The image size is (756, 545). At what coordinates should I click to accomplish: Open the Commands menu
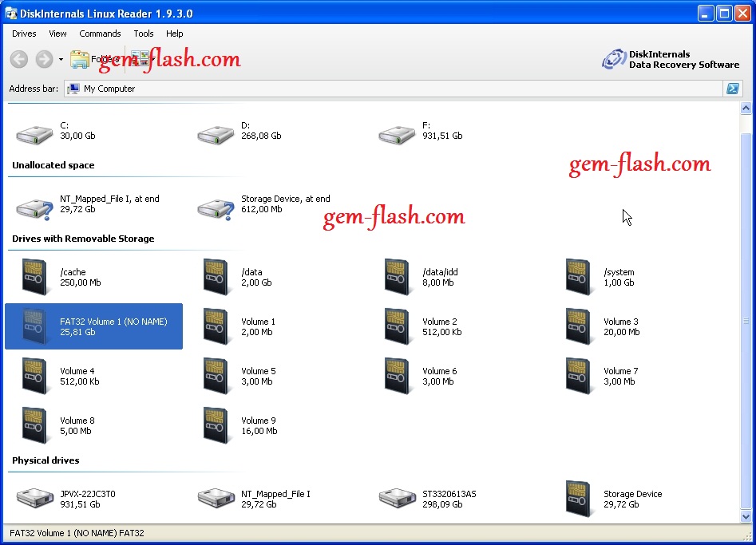100,34
